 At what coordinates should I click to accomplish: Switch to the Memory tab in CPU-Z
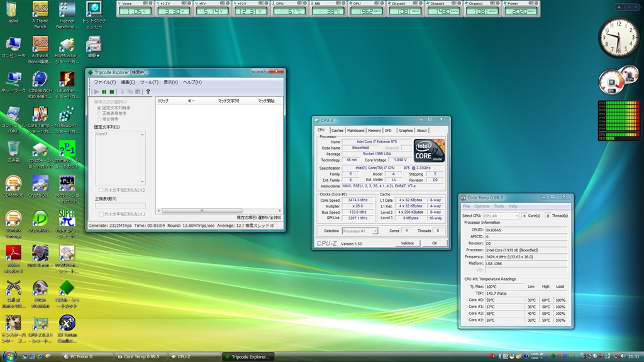tap(374, 131)
